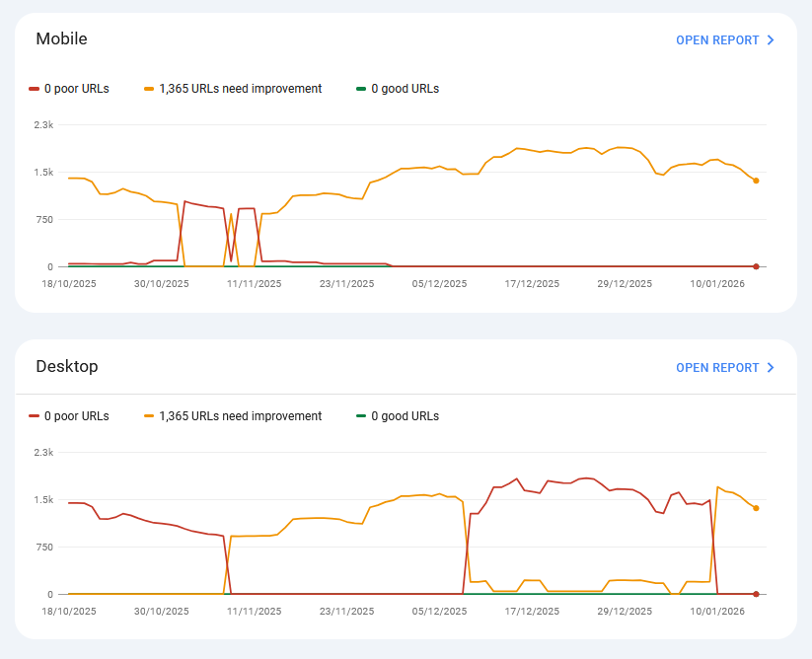
Task: Click 30/10/2025 on Mobile chart axis
Action: click(x=162, y=284)
